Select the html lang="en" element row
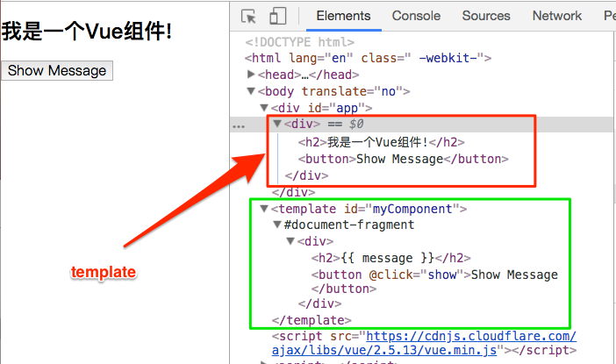616x364 pixels. point(368,58)
